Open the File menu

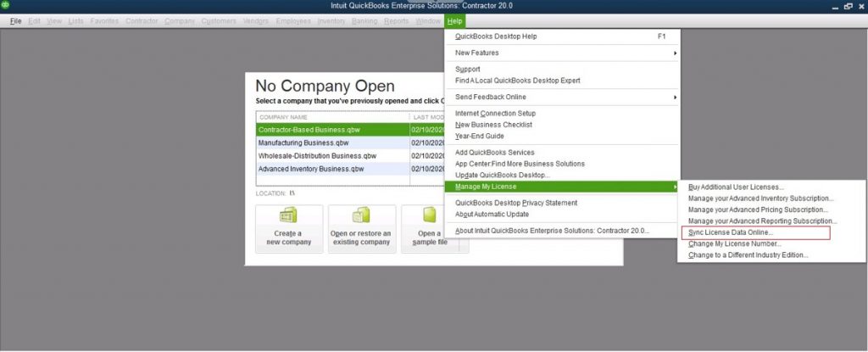click(15, 21)
